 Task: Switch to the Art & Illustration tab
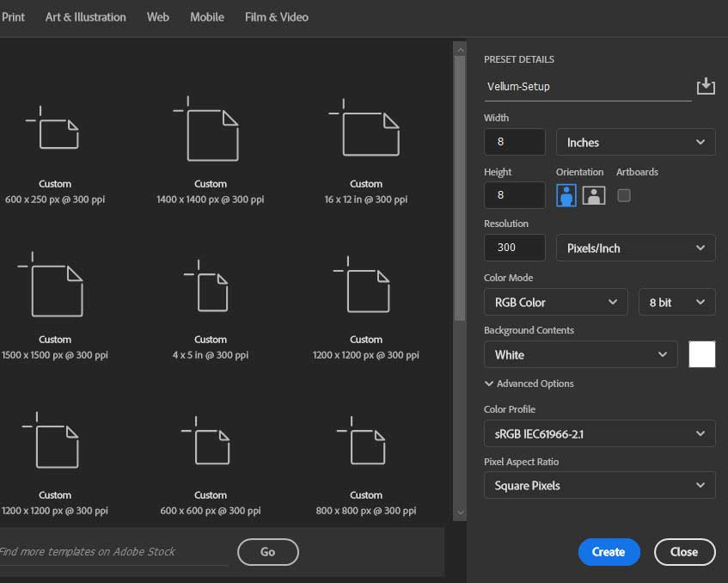tap(85, 17)
